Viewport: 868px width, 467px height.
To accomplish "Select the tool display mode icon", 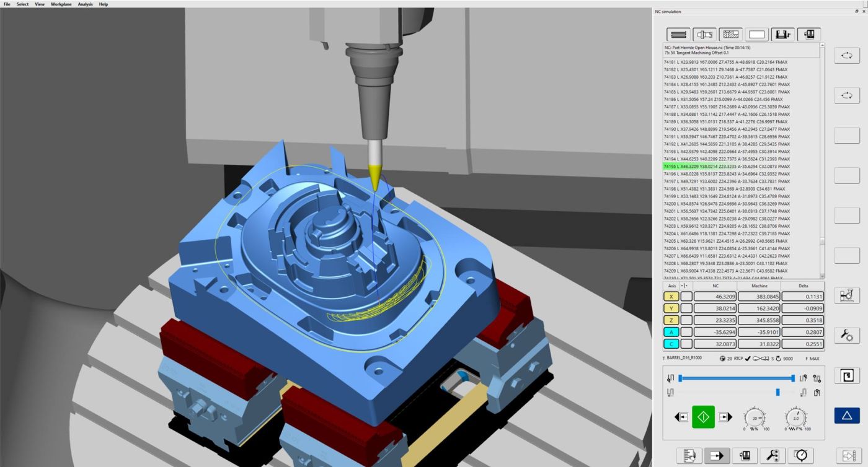I will point(704,34).
